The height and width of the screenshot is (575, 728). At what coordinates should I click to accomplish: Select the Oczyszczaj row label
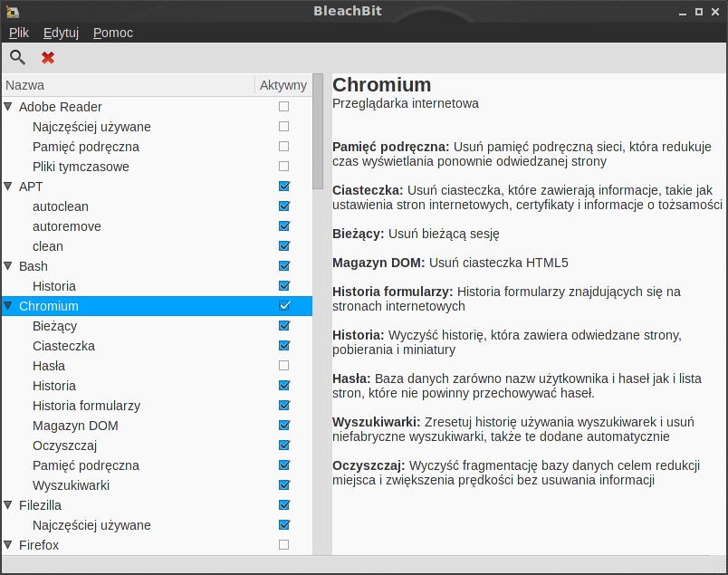64,446
